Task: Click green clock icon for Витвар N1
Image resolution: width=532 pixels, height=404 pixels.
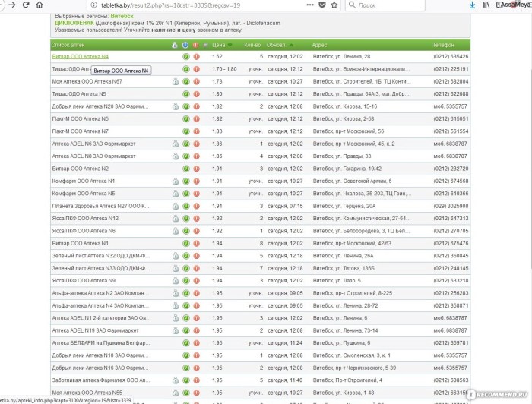Action: click(x=185, y=244)
